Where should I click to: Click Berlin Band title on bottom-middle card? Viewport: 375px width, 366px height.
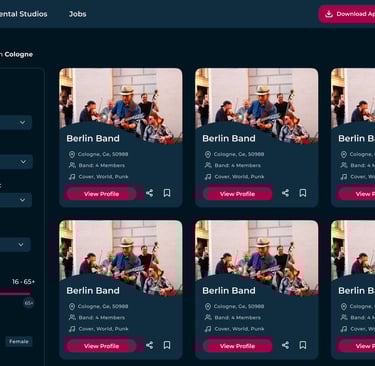click(x=229, y=290)
